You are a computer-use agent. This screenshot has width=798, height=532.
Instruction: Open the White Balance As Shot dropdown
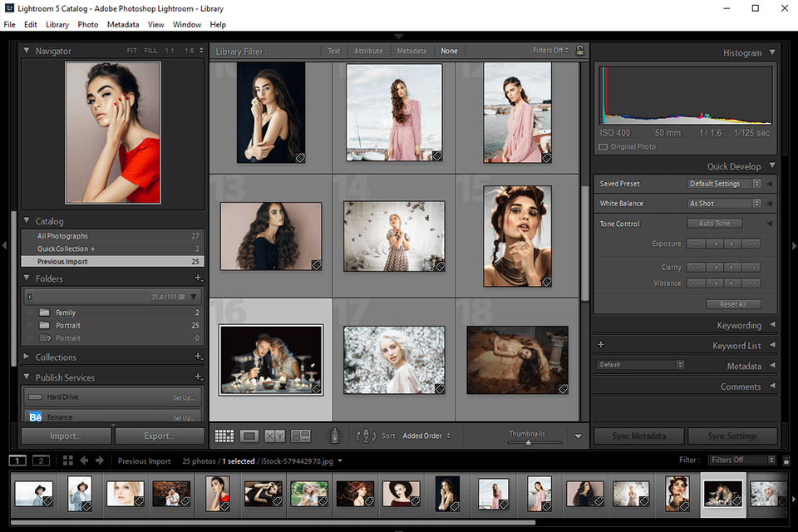coord(724,204)
